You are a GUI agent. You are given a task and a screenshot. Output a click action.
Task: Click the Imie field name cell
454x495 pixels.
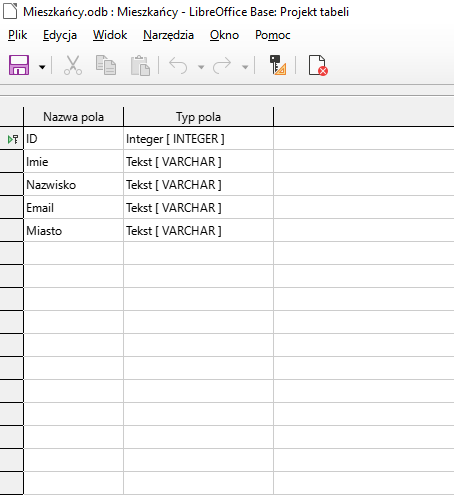pyautogui.click(x=74, y=162)
